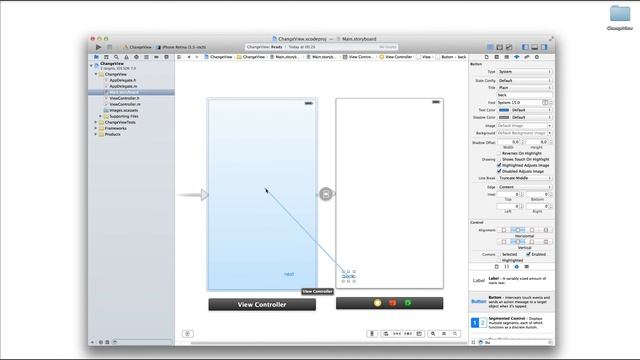640x360 pixels.
Task: Open the Title dropdown showing Plain
Action: click(x=524, y=88)
